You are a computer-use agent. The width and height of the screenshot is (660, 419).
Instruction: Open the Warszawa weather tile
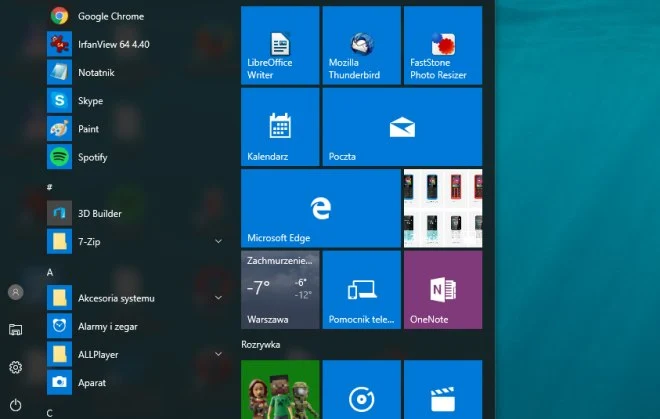tap(280, 290)
